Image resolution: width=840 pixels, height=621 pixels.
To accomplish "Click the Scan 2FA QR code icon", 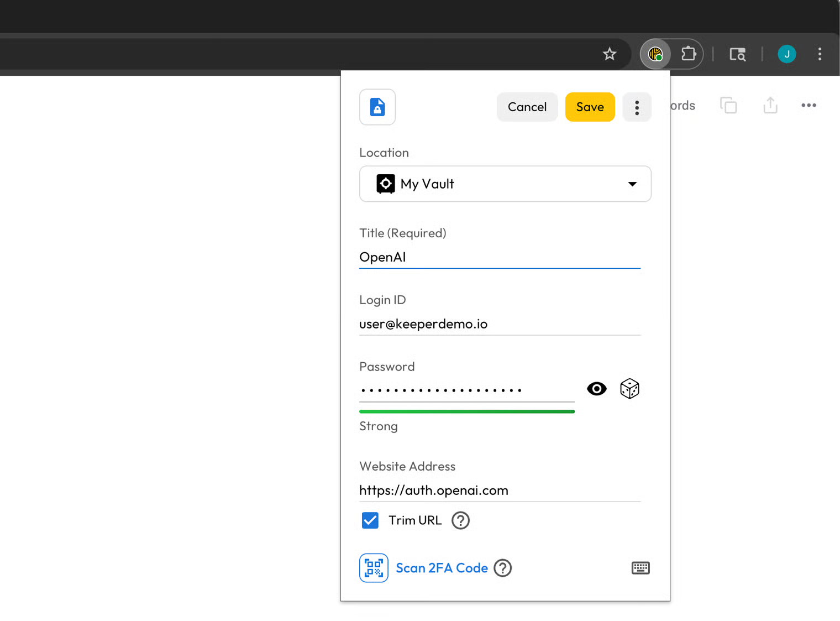I will [374, 568].
